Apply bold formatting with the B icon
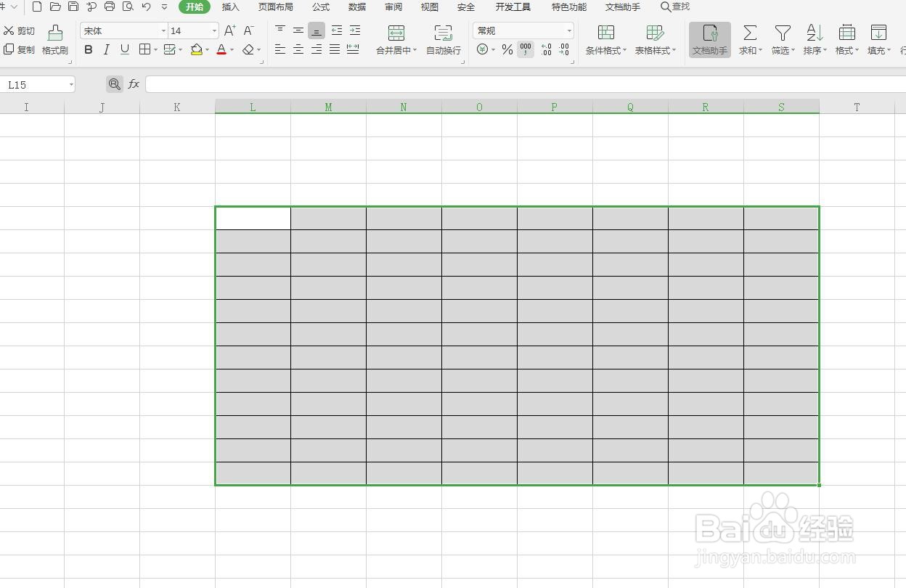This screenshot has height=588, width=906. coord(89,49)
